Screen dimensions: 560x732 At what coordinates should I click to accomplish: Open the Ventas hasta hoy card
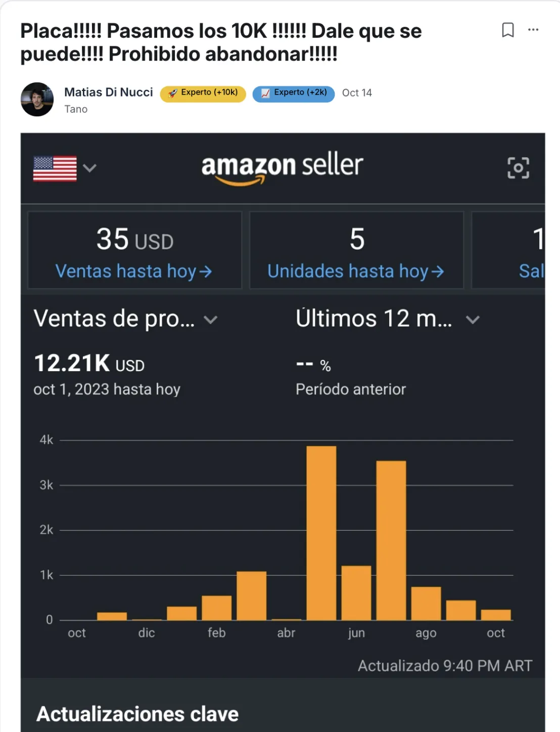[x=134, y=250]
